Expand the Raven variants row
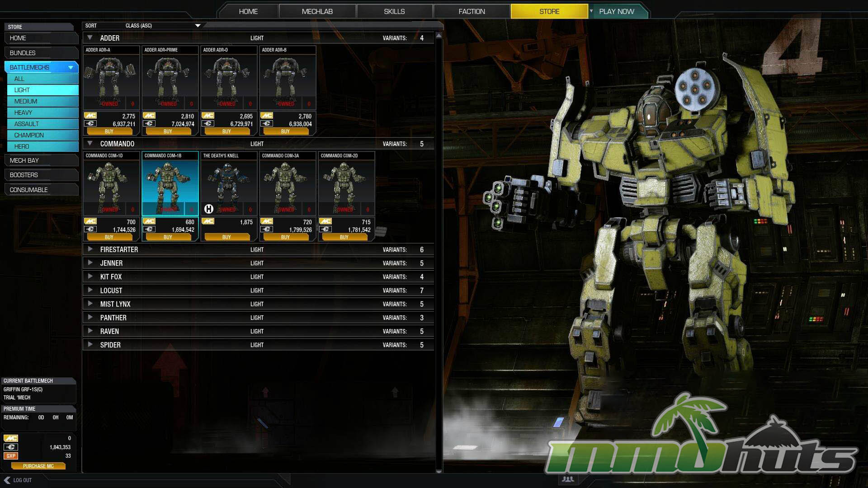 coord(90,331)
